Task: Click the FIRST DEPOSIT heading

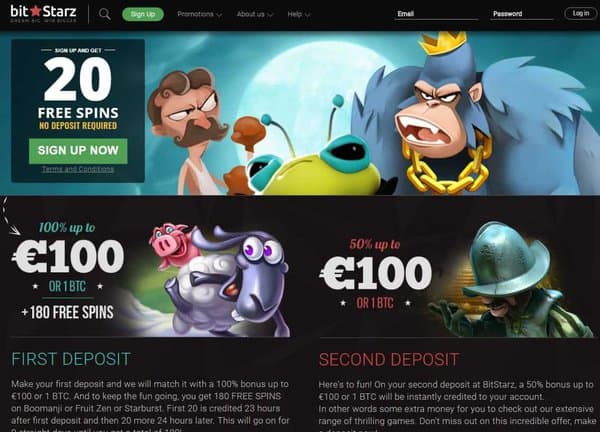Action: click(x=71, y=359)
